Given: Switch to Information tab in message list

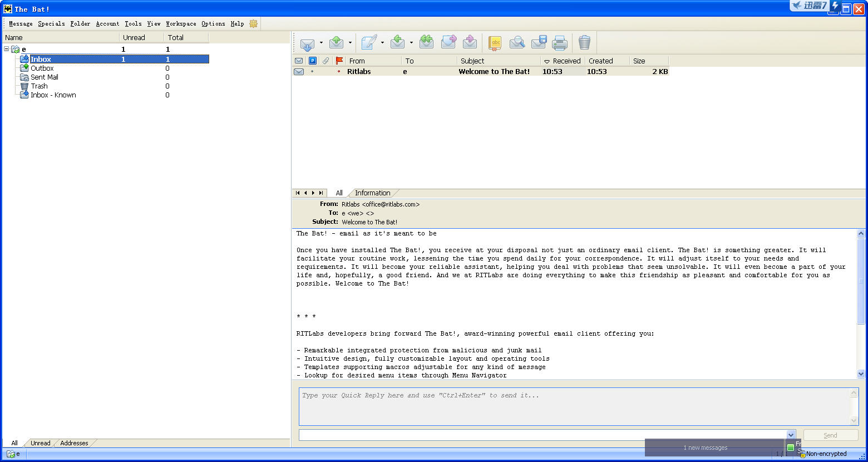Looking at the screenshot, I should click(372, 193).
